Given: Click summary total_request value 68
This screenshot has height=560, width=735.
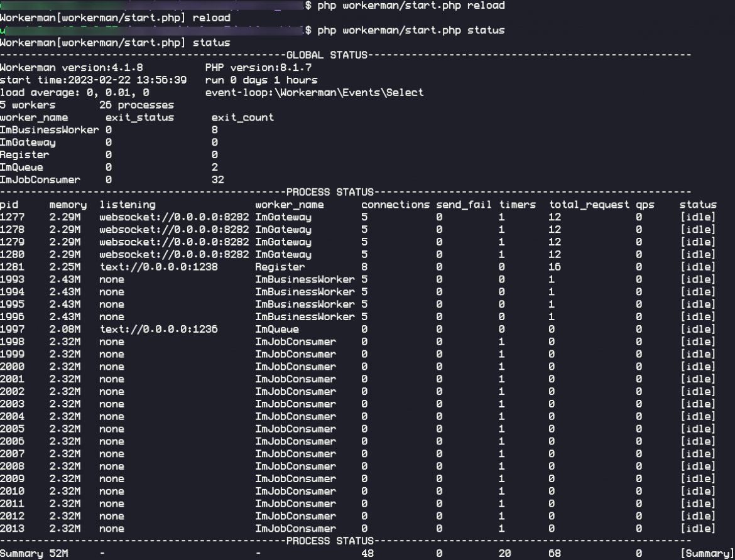Looking at the screenshot, I should [555, 554].
